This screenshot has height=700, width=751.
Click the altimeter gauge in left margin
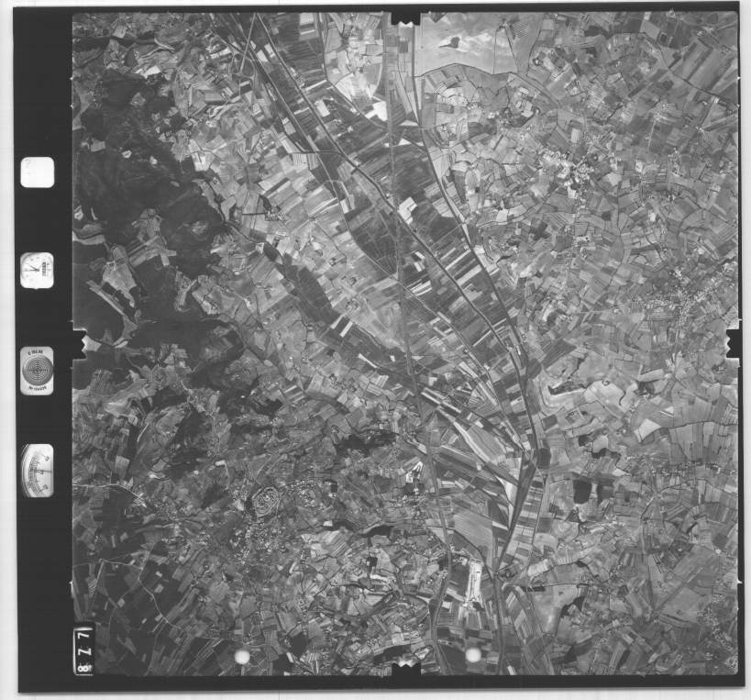click(x=37, y=471)
